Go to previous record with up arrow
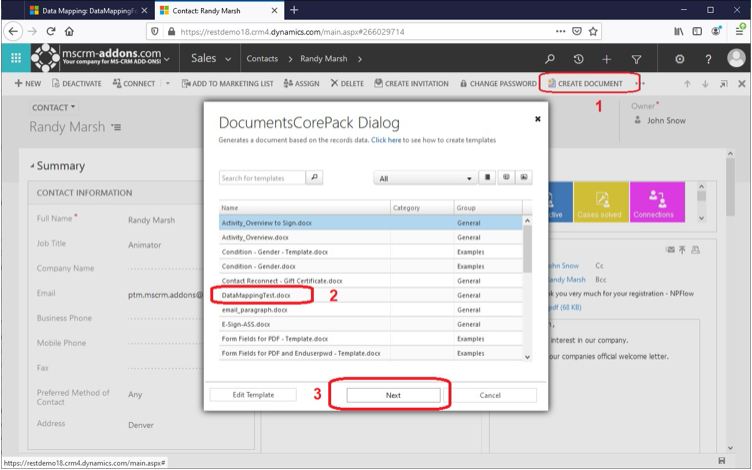This screenshot has width=752, height=470. click(687, 83)
